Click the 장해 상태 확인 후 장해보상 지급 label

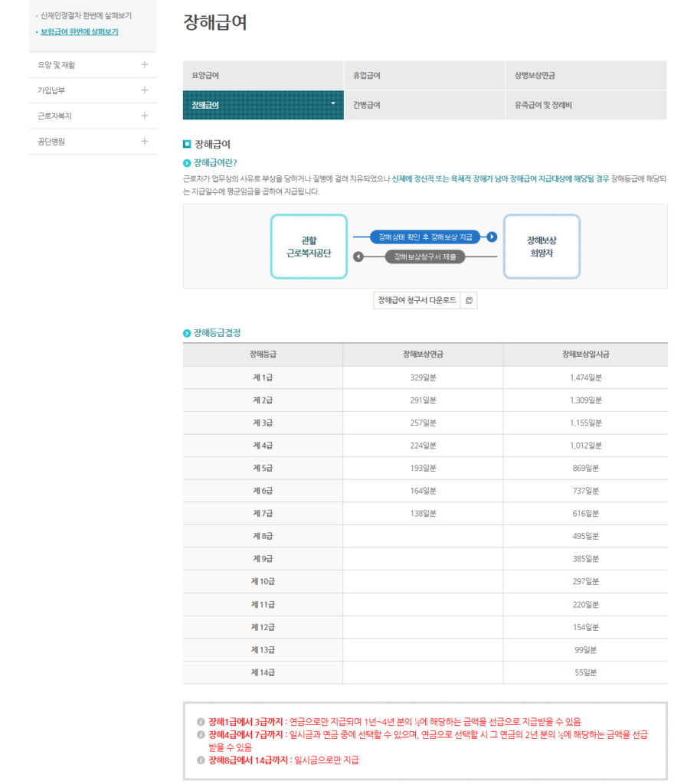[425, 237]
